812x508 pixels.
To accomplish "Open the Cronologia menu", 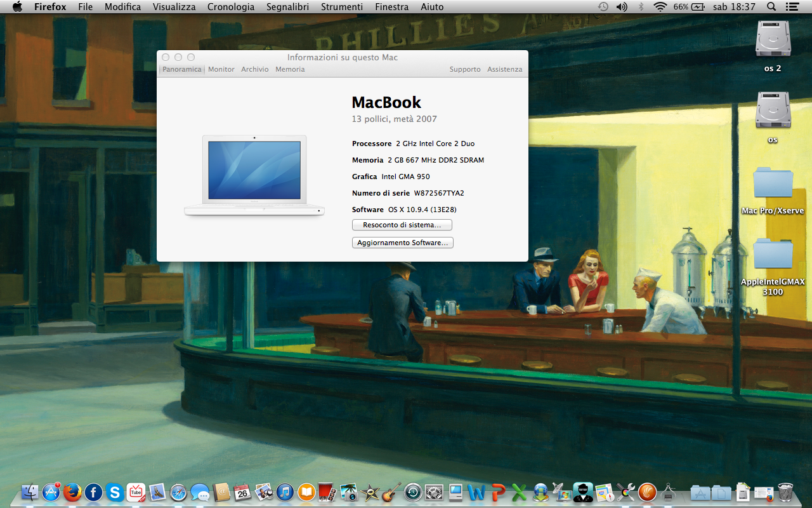I will pyautogui.click(x=231, y=7).
